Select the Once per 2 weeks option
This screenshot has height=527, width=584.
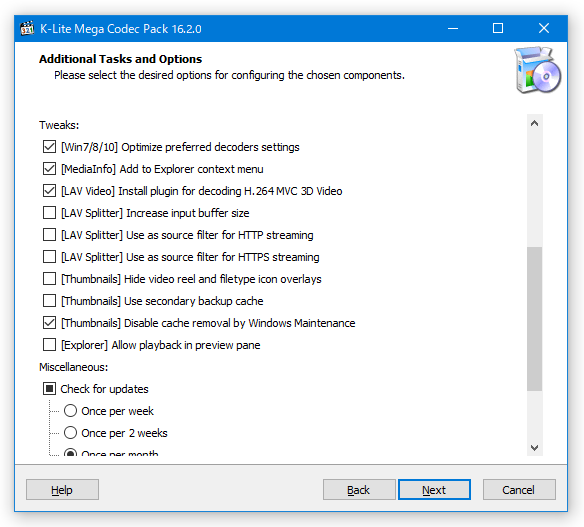pyautogui.click(x=70, y=432)
